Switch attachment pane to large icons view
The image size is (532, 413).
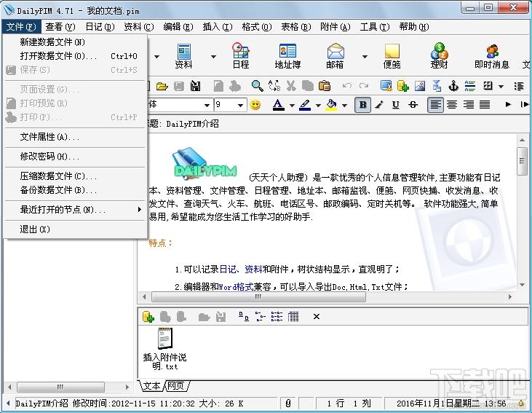click(244, 317)
